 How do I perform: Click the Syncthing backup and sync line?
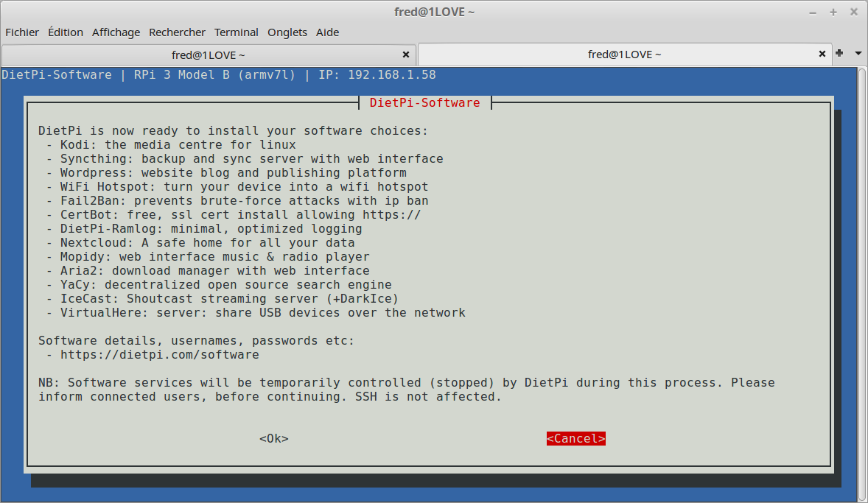[x=244, y=159]
